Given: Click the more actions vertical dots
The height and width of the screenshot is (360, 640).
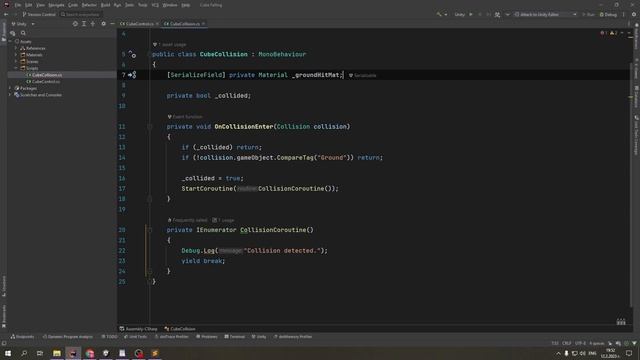Looking at the screenshot, I should coord(623,14).
